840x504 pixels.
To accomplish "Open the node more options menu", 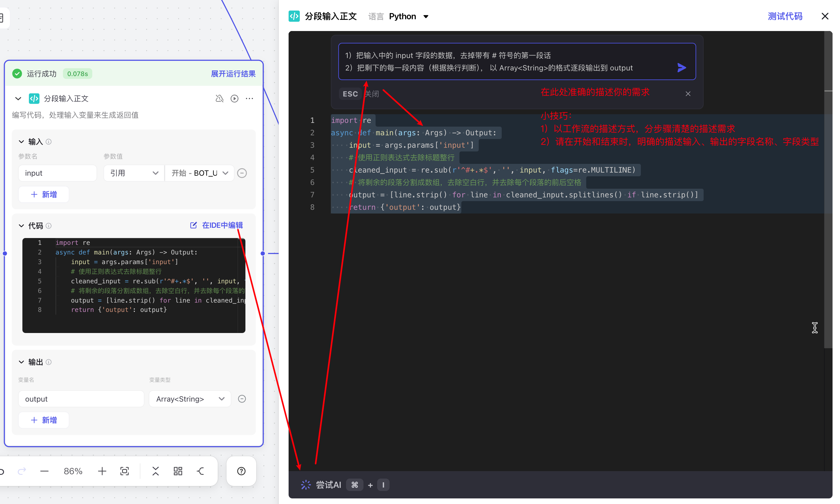I will coord(249,98).
